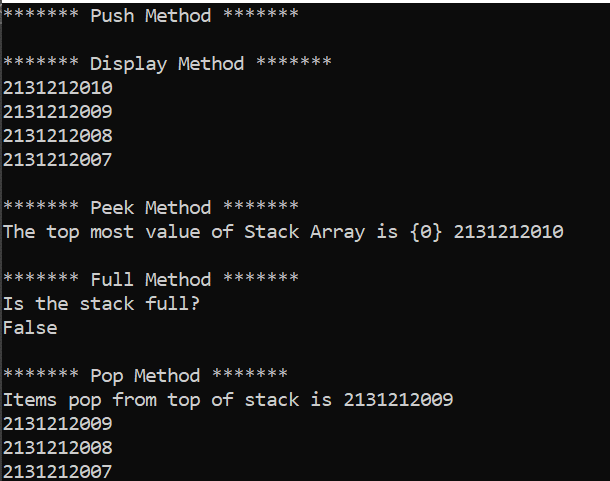
Task: Click 2131212009 under Display Method
Action: coord(58,112)
